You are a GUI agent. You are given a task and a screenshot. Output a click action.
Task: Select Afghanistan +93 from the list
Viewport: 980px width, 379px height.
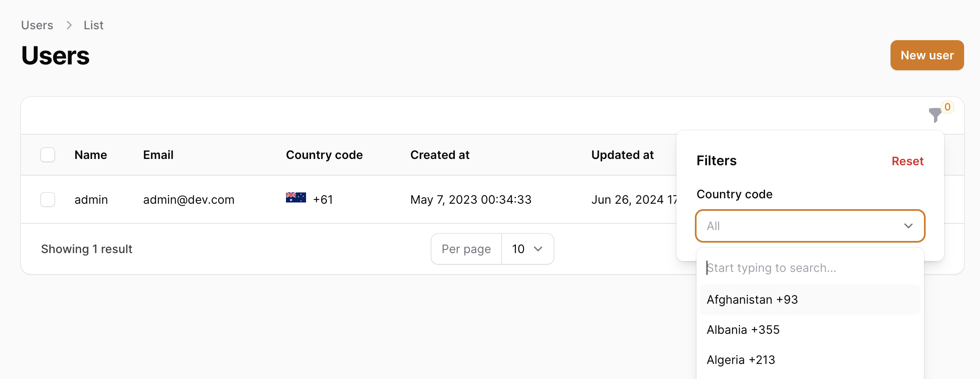click(x=751, y=299)
